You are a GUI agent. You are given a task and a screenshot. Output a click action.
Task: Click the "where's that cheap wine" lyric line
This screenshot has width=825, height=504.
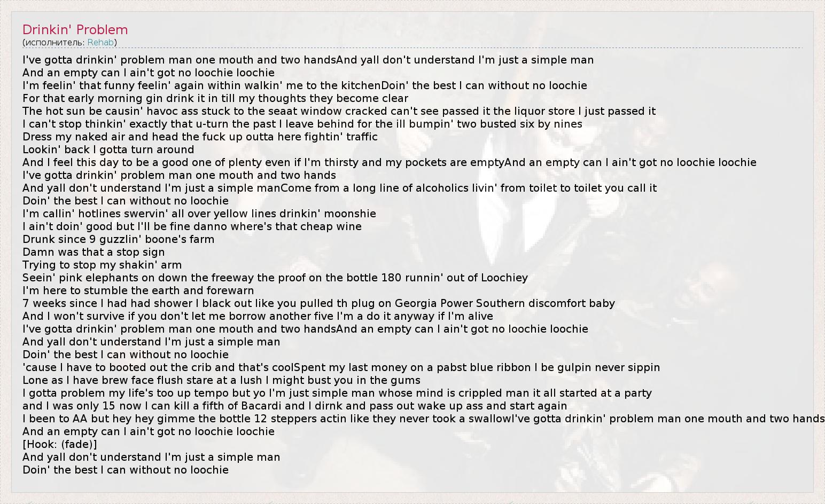(x=192, y=226)
